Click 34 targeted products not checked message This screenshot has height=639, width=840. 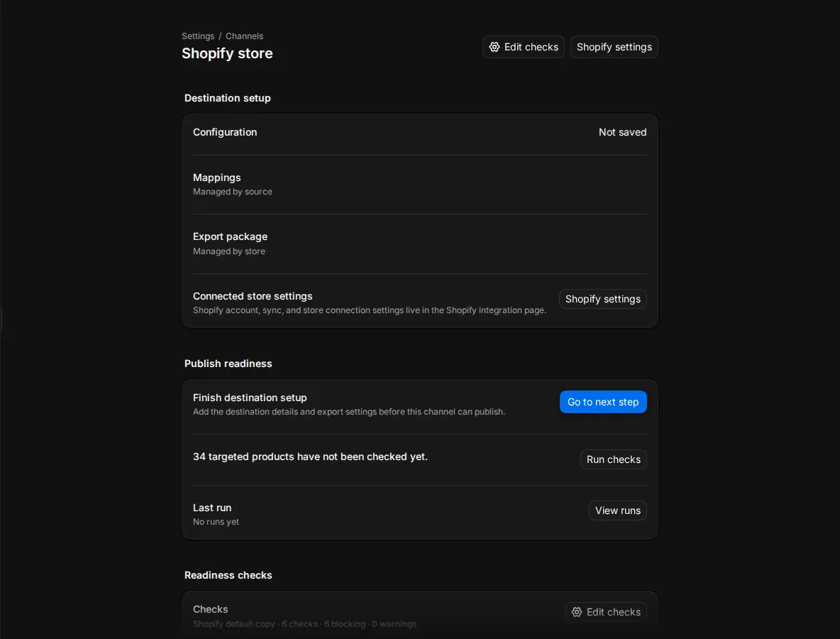(310, 457)
